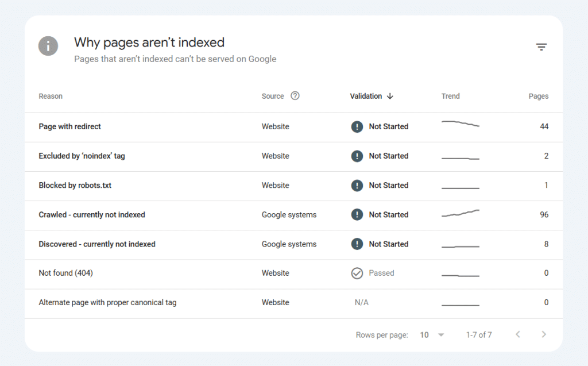Viewport: 588px width, 366px height.
Task: Click the Passed status text
Action: [x=381, y=273]
